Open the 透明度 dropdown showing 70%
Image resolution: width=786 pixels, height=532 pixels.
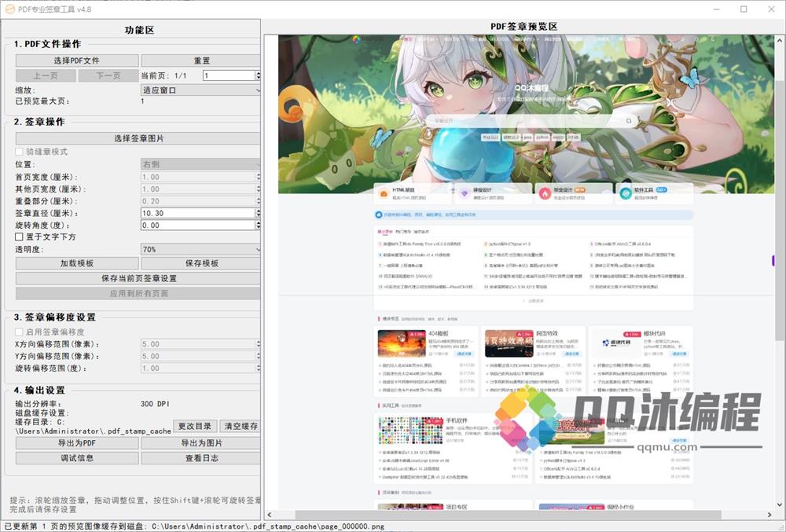tap(199, 248)
